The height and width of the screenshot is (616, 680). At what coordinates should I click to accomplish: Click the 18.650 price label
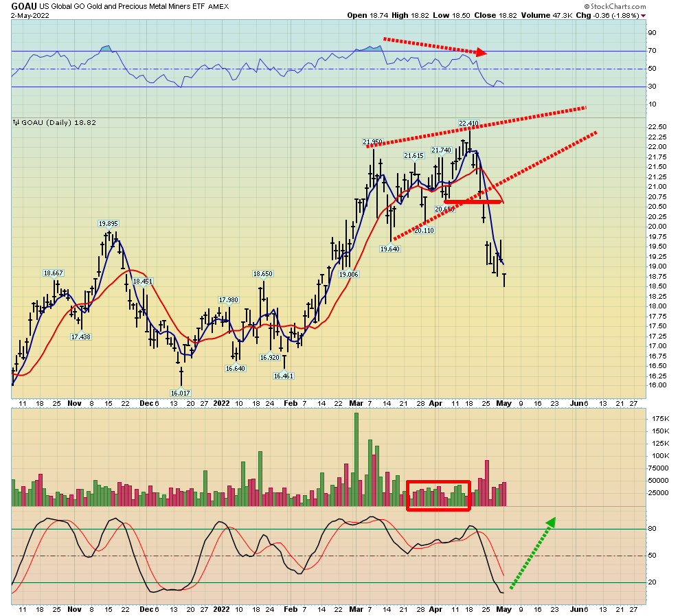[x=263, y=274]
